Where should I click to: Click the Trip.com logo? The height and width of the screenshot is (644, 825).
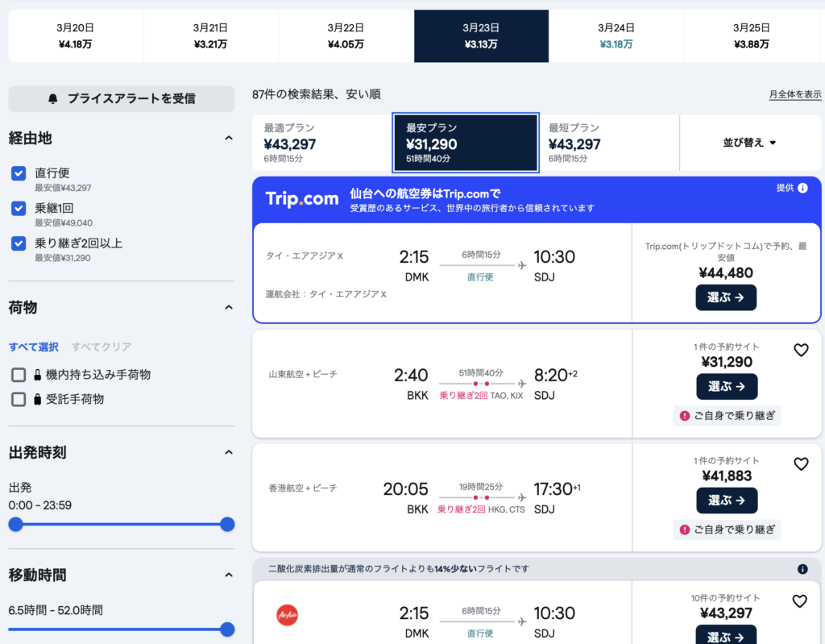302,199
